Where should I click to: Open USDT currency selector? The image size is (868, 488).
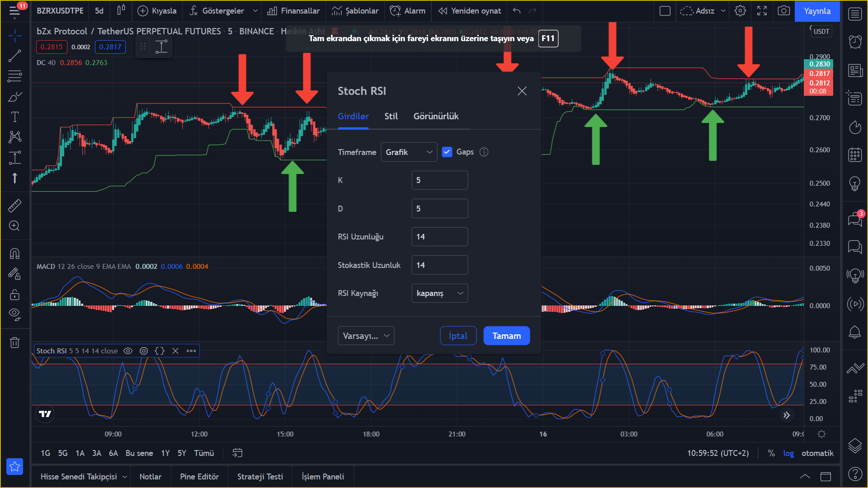click(x=821, y=31)
